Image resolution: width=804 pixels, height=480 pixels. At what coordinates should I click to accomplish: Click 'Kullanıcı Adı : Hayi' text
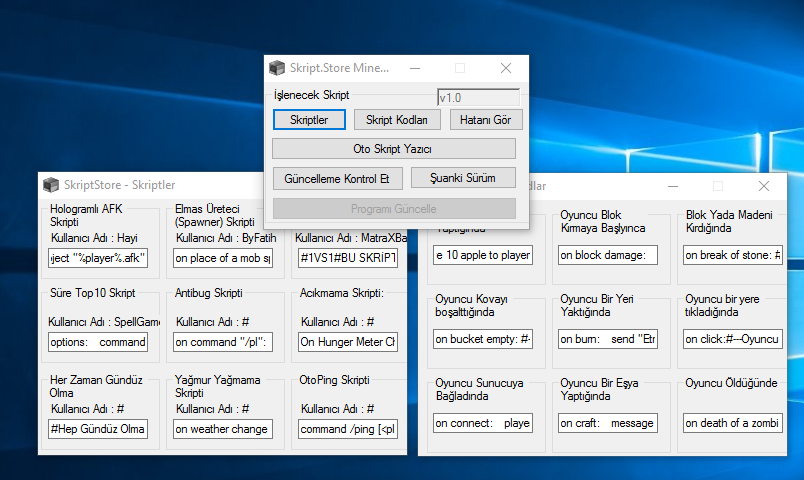click(x=94, y=238)
